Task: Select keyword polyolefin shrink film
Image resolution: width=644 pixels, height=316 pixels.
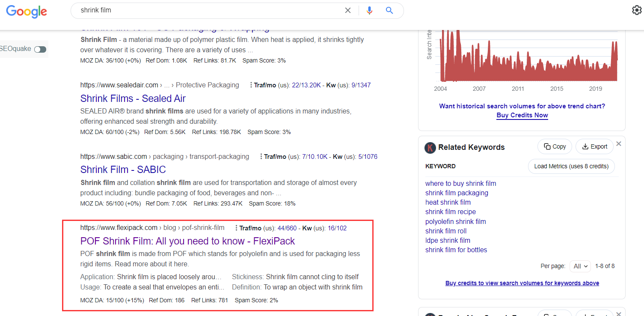Action: click(x=456, y=221)
